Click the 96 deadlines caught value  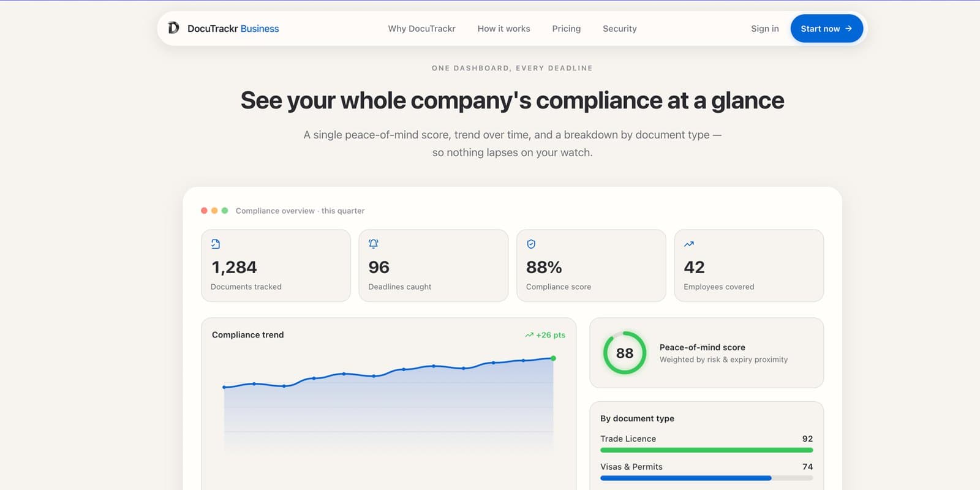coord(379,267)
